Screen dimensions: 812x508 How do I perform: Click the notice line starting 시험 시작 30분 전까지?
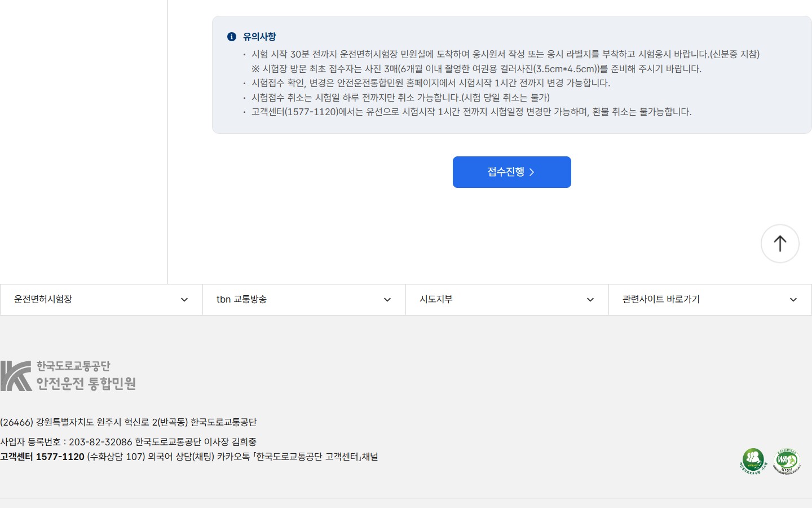coord(506,54)
